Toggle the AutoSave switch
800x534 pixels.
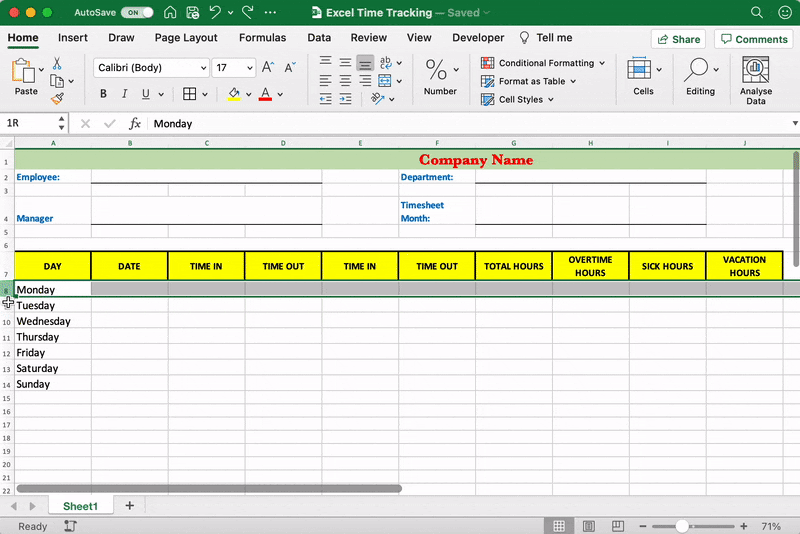(137, 13)
